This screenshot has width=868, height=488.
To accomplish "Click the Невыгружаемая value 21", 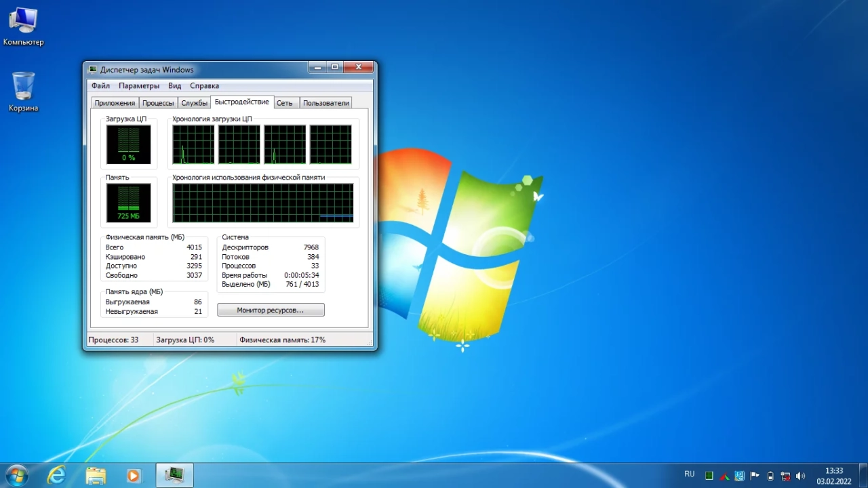I will point(198,312).
